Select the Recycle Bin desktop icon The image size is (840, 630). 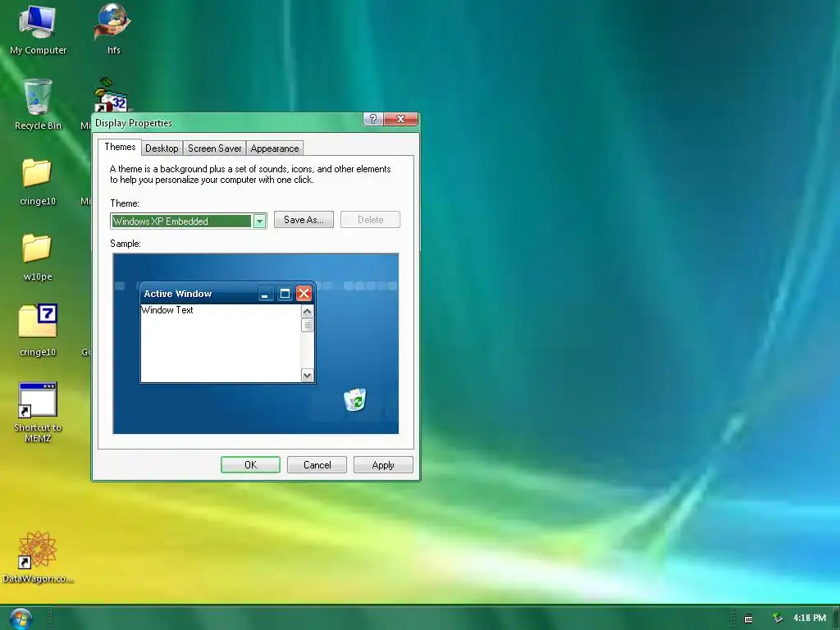[x=38, y=104]
